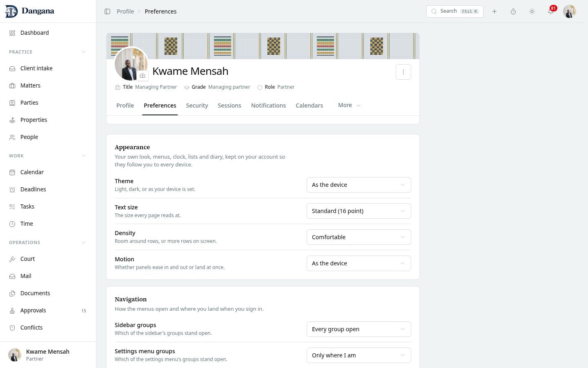588x368 pixels.
Task: Open Dashboard from the sidebar
Action: click(x=48, y=33)
